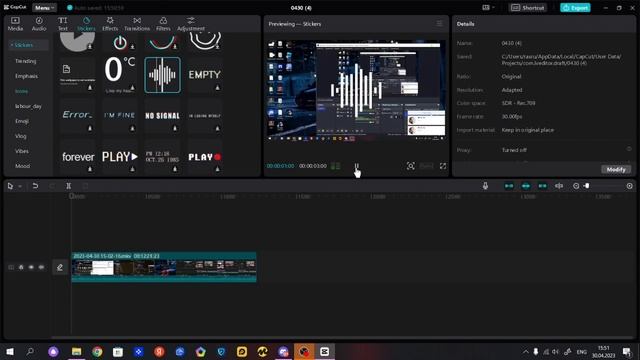Select the Mood sticker category
The image size is (640, 360).
[22, 166]
